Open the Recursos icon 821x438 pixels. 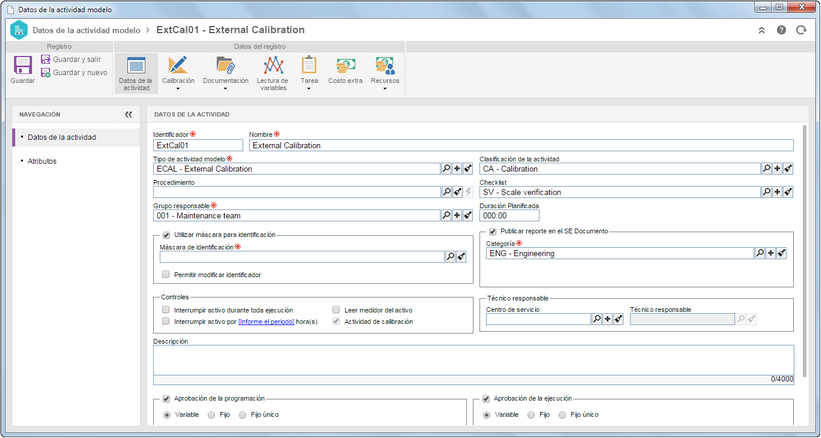point(385,65)
